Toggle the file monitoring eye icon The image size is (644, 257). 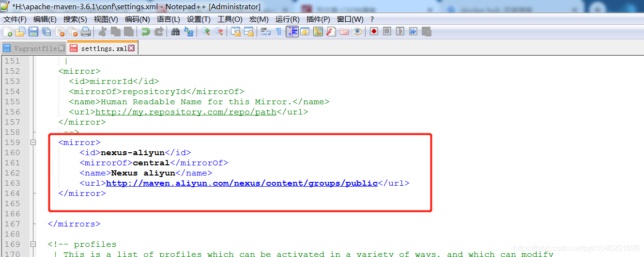pos(357,32)
